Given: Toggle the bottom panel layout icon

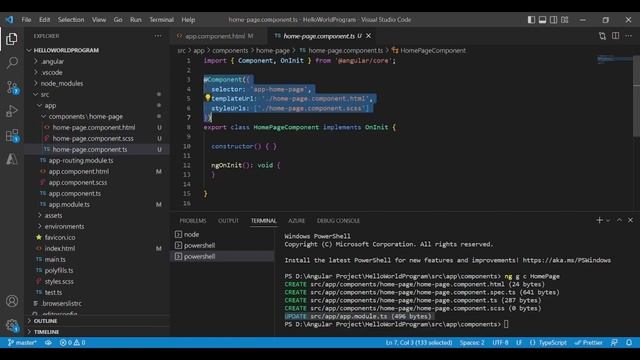Looking at the screenshot, I should pos(542,20).
